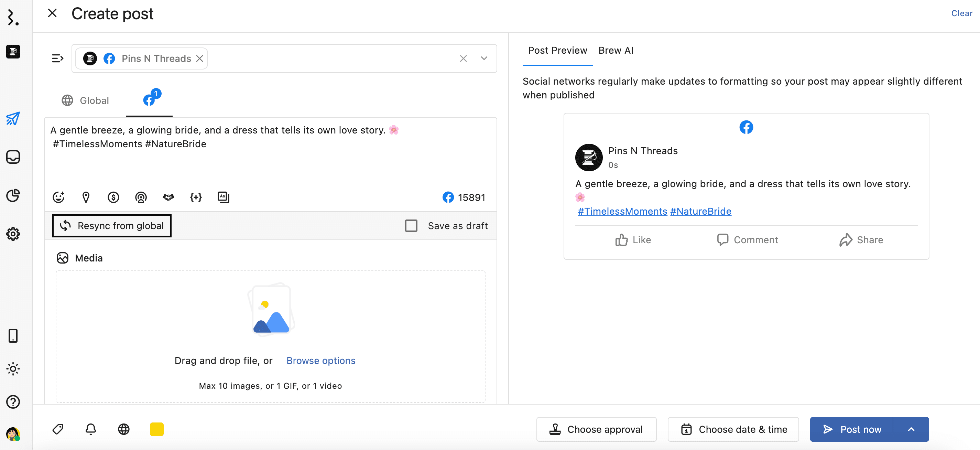Viewport: 980px width, 450px height.
Task: Click the Browse options link
Action: [321, 361]
